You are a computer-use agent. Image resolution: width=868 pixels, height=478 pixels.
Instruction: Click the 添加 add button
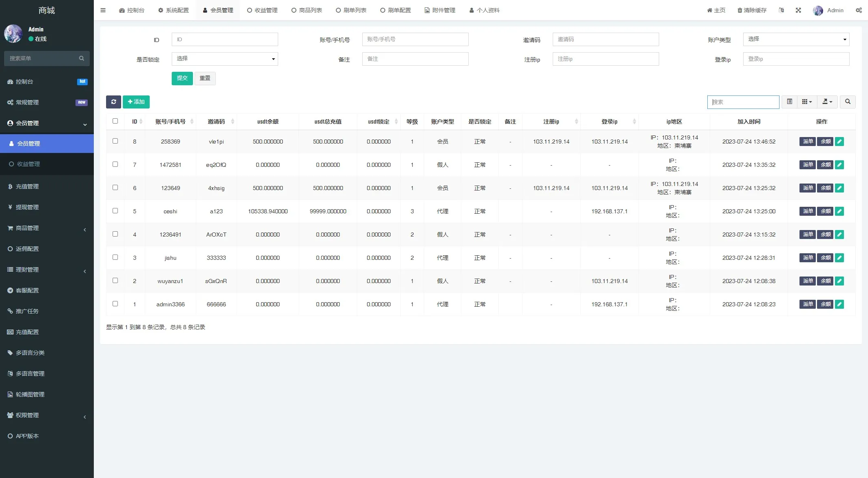point(136,102)
